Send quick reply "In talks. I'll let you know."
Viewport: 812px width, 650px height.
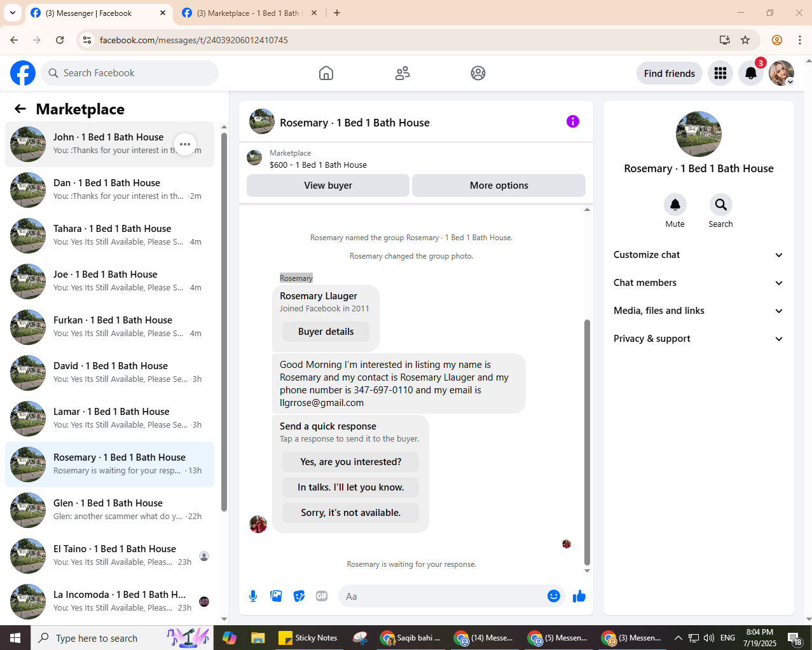coord(351,487)
